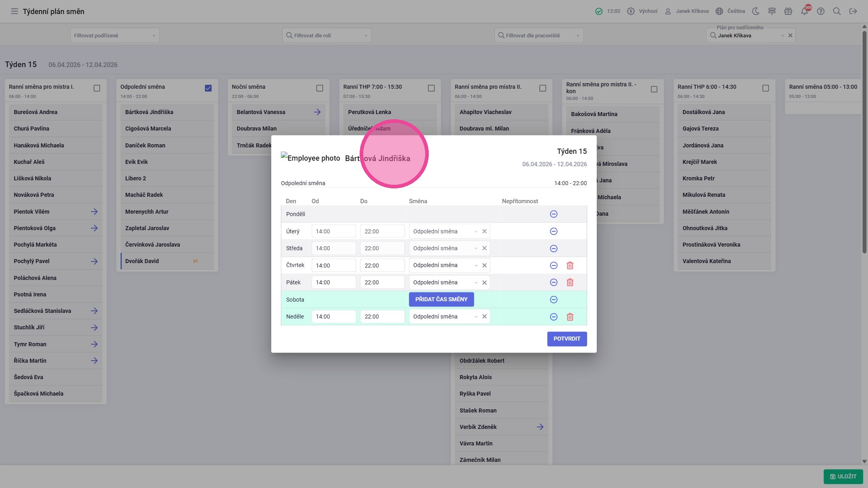Open the Čeština language menu

click(x=731, y=11)
